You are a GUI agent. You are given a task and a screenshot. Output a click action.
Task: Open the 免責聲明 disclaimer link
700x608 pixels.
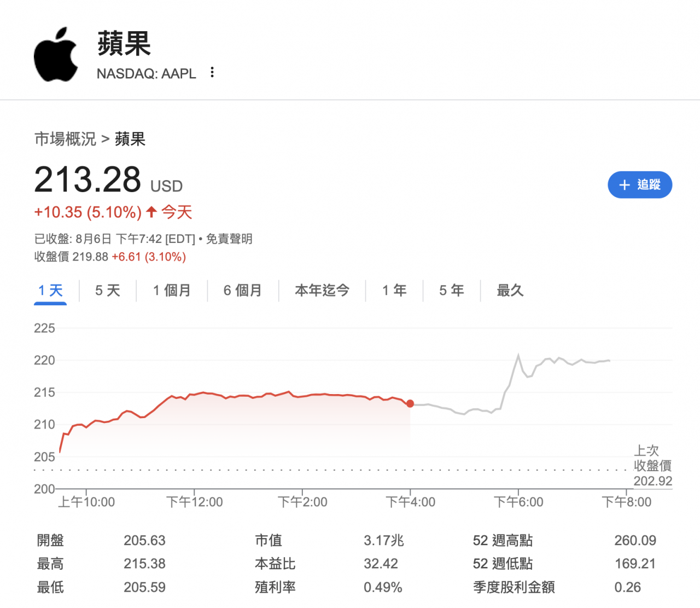click(x=229, y=239)
